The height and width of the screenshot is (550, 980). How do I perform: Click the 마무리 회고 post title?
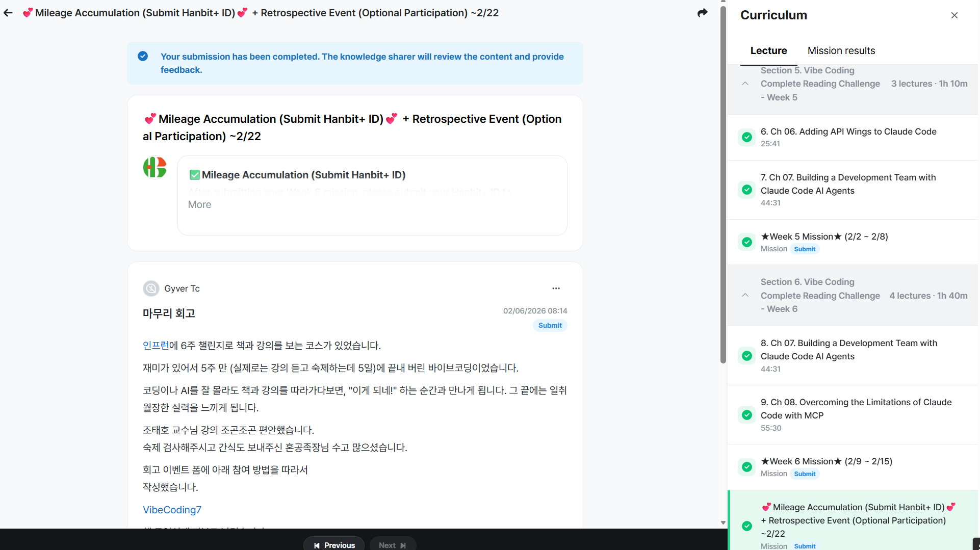tap(169, 313)
